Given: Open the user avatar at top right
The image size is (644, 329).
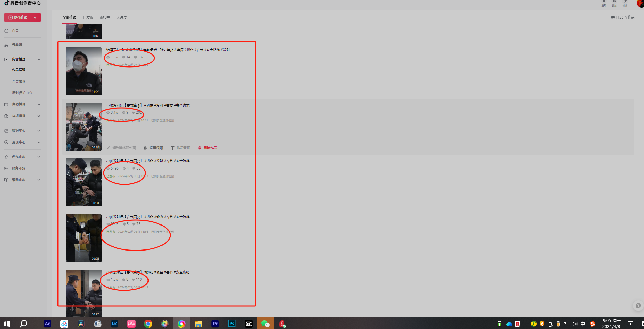Looking at the screenshot, I should click(x=640, y=3).
